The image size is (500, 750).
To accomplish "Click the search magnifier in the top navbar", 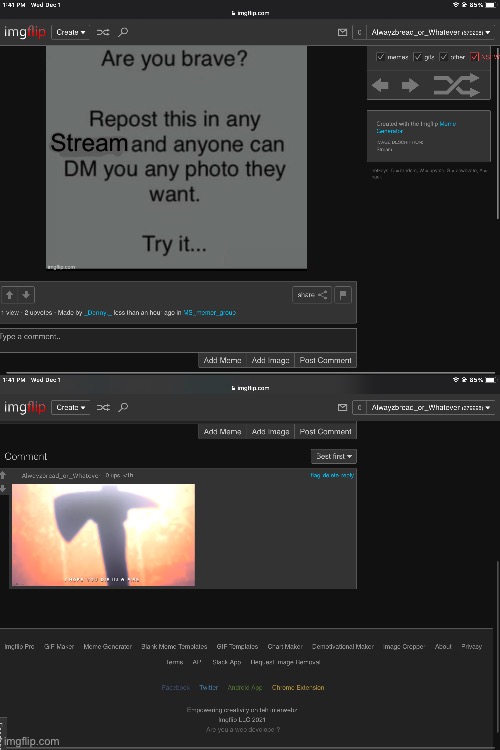I will tap(123, 32).
